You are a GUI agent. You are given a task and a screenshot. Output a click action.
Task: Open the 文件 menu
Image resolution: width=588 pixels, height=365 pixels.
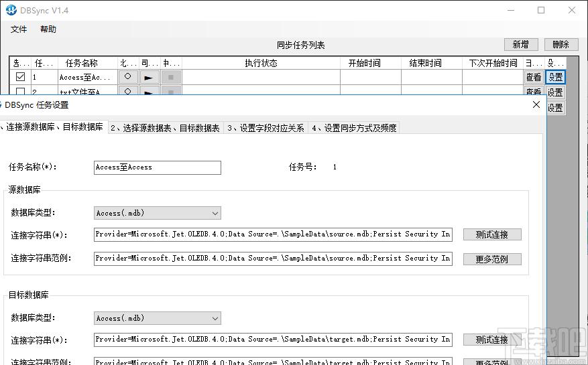[x=19, y=29]
